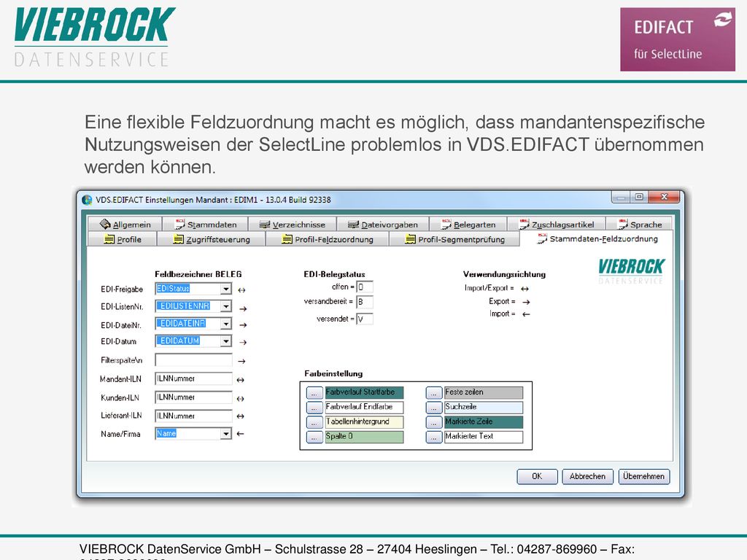
Task: Open the Sprache tab
Action: (x=639, y=225)
